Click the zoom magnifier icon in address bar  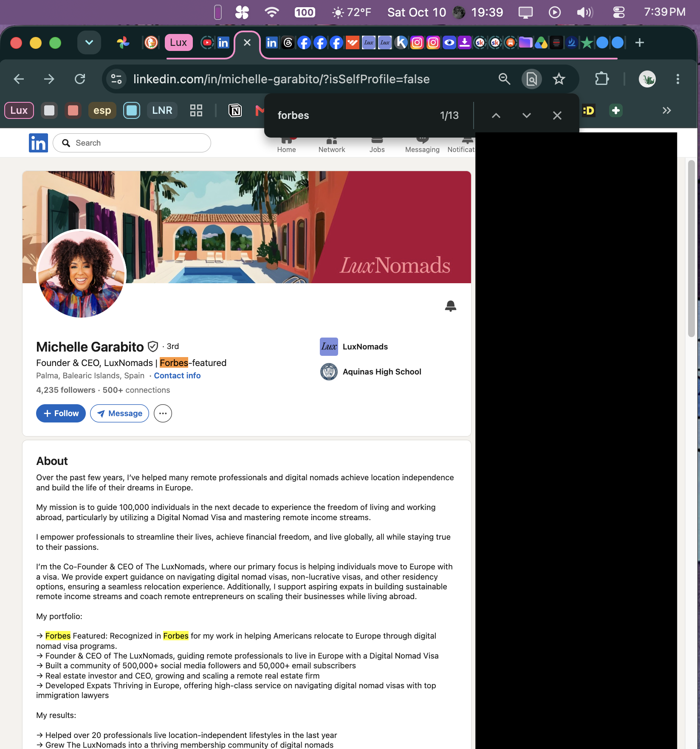click(504, 79)
